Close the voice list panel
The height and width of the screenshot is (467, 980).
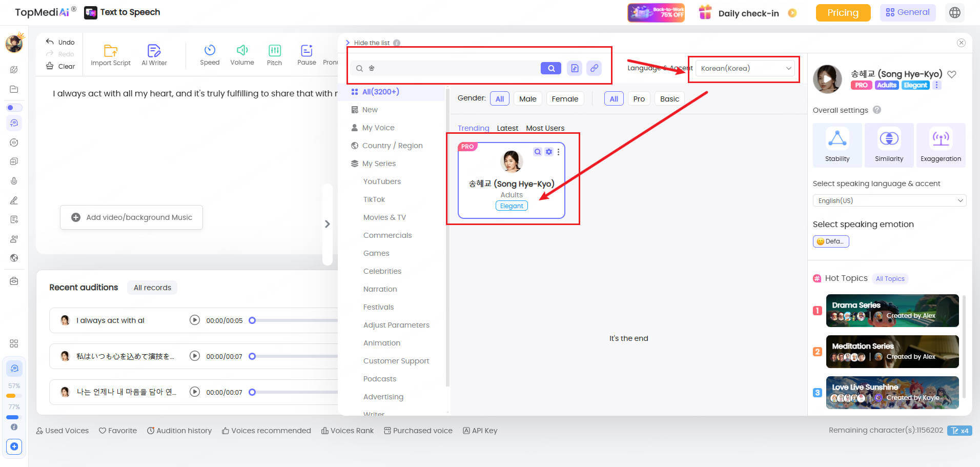(961, 43)
